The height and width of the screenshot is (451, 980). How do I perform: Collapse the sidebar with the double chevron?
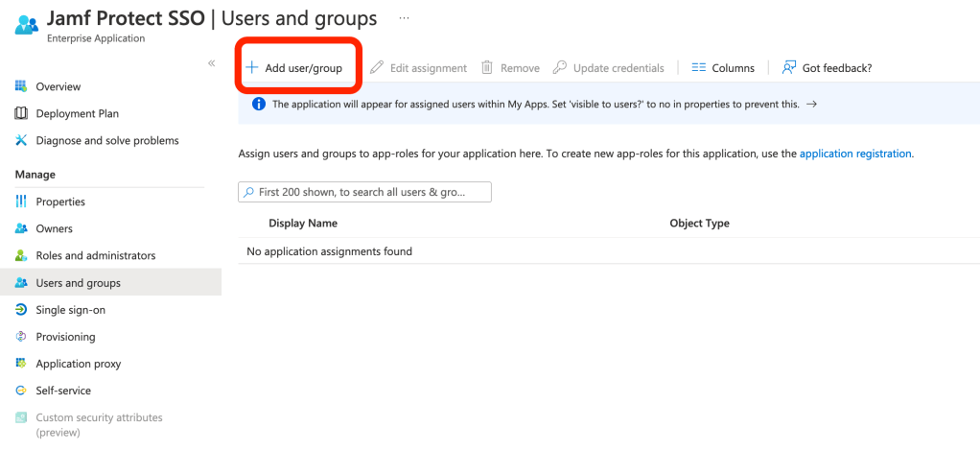[212, 63]
